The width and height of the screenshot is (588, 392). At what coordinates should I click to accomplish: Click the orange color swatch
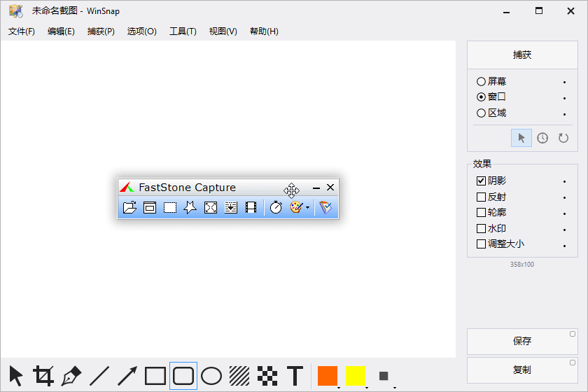[x=327, y=376]
